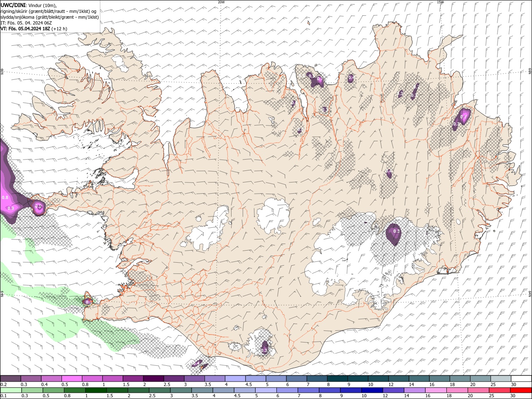
Task: Click the navy blue rain swatch between 10 and 12
Action: coord(372,390)
